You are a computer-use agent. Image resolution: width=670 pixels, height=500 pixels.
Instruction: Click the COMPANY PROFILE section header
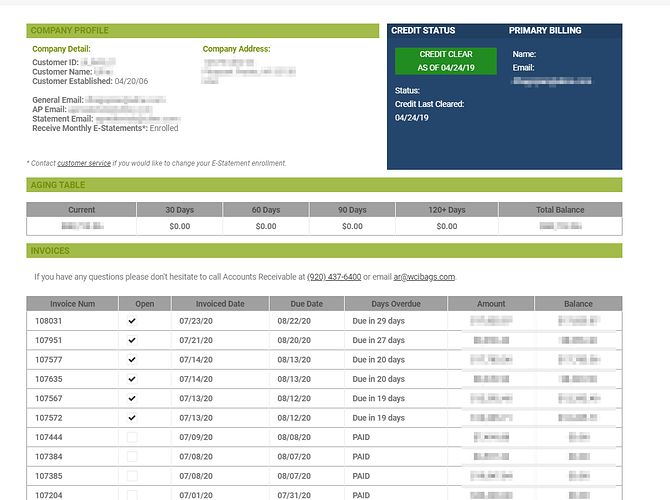(203, 31)
